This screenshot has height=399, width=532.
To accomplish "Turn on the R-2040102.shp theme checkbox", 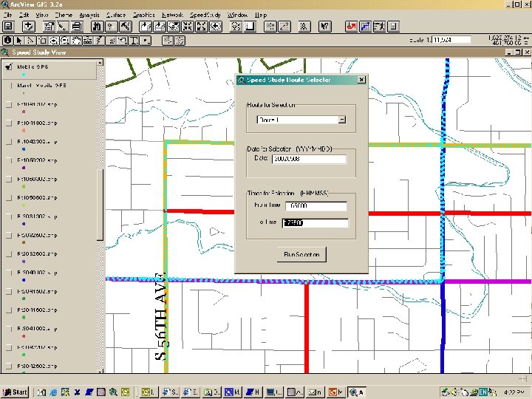I will [8, 272].
